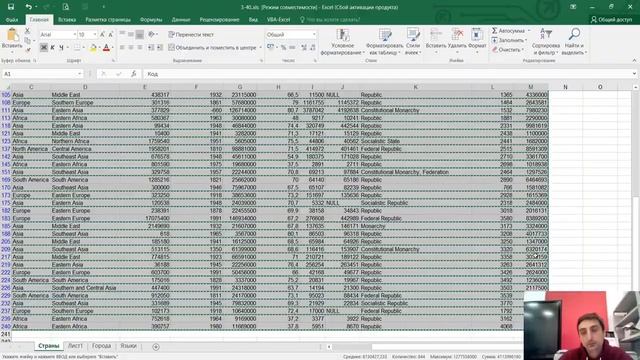Toggle bold formatting (Ж)

[43, 48]
